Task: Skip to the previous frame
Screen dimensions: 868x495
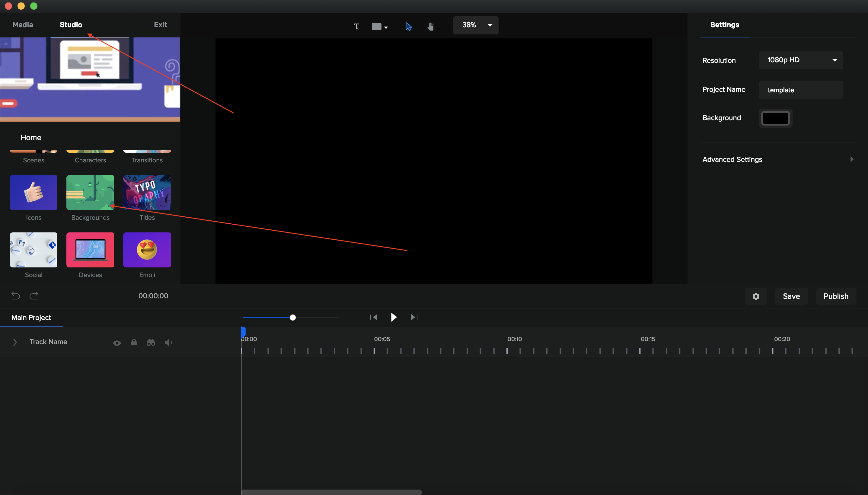Action: 374,317
